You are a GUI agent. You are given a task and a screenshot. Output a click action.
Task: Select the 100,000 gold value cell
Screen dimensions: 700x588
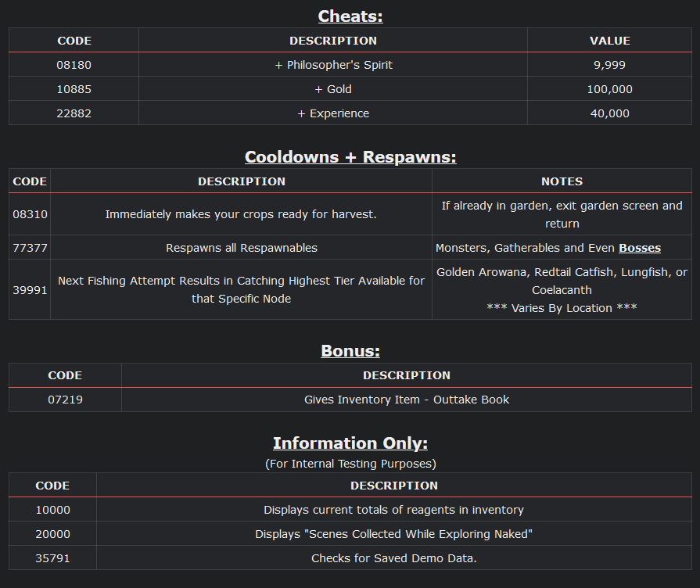coord(610,89)
